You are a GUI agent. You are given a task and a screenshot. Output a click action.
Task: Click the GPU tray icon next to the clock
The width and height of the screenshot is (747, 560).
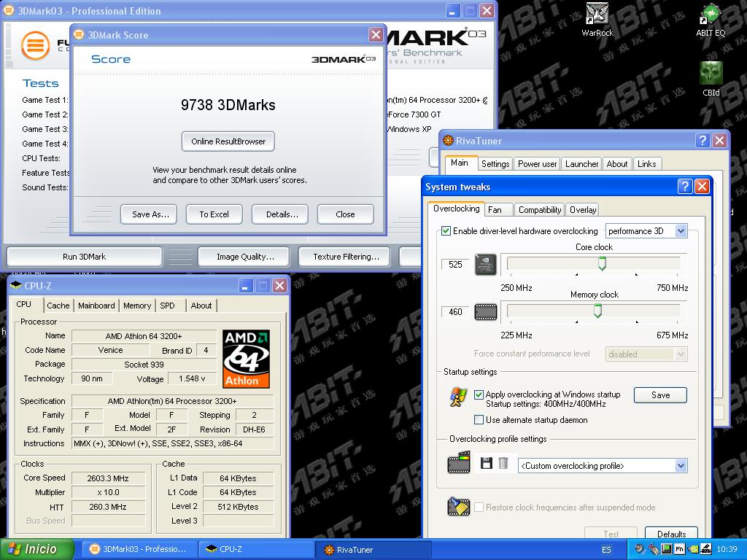coord(706,549)
